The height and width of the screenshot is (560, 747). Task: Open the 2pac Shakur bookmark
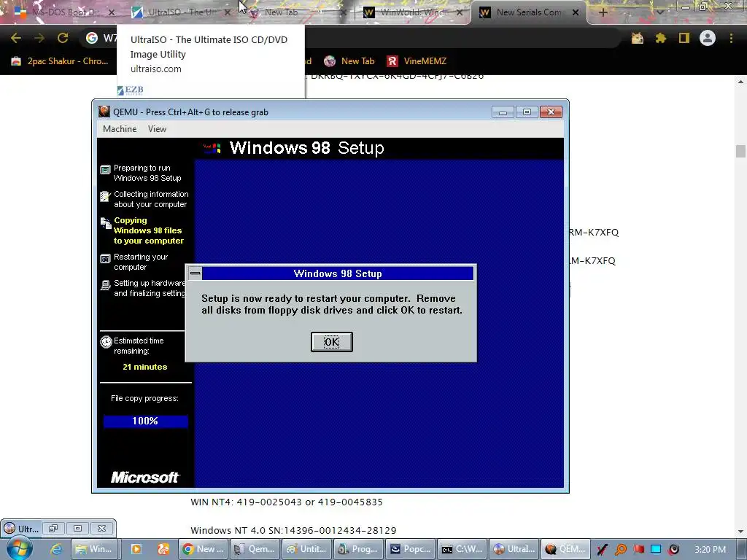[60, 61]
